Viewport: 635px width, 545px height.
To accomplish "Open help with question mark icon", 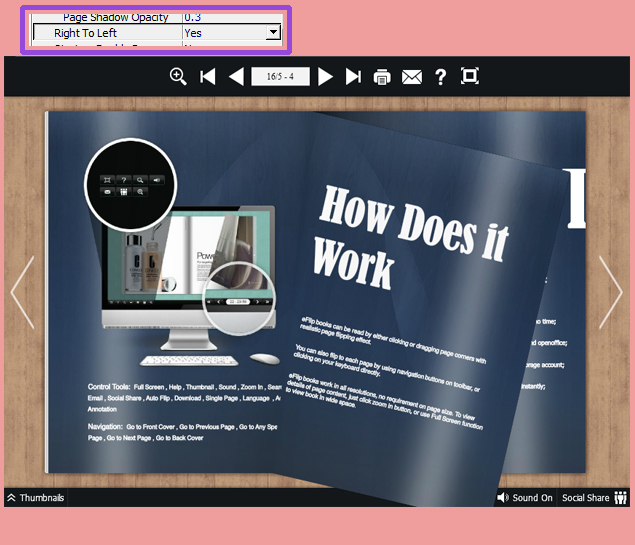I will click(x=441, y=77).
